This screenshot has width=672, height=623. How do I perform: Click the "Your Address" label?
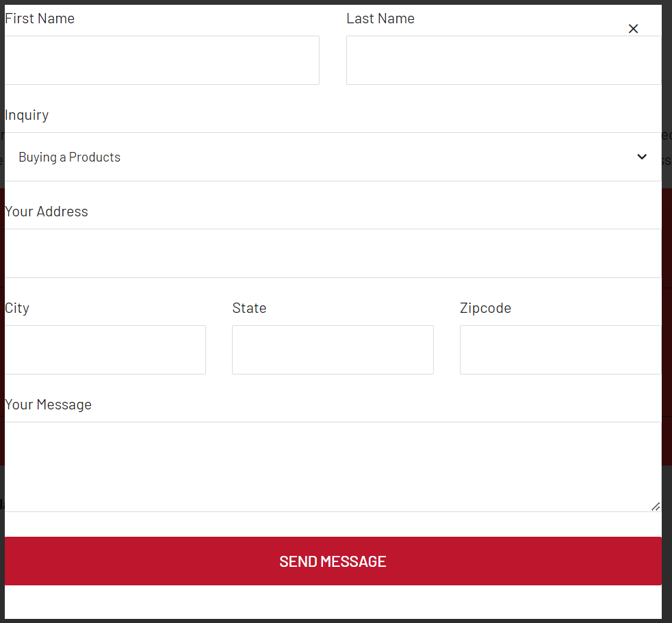tap(47, 212)
